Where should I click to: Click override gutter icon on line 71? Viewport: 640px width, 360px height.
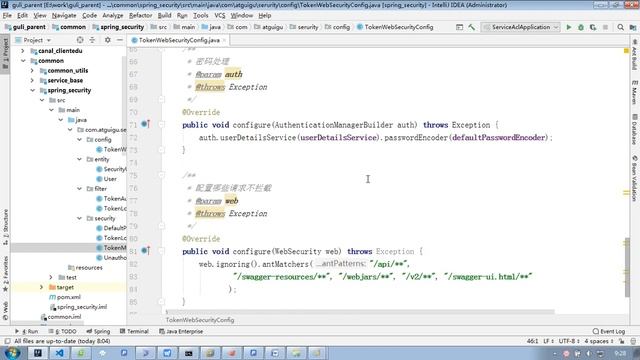(145, 124)
